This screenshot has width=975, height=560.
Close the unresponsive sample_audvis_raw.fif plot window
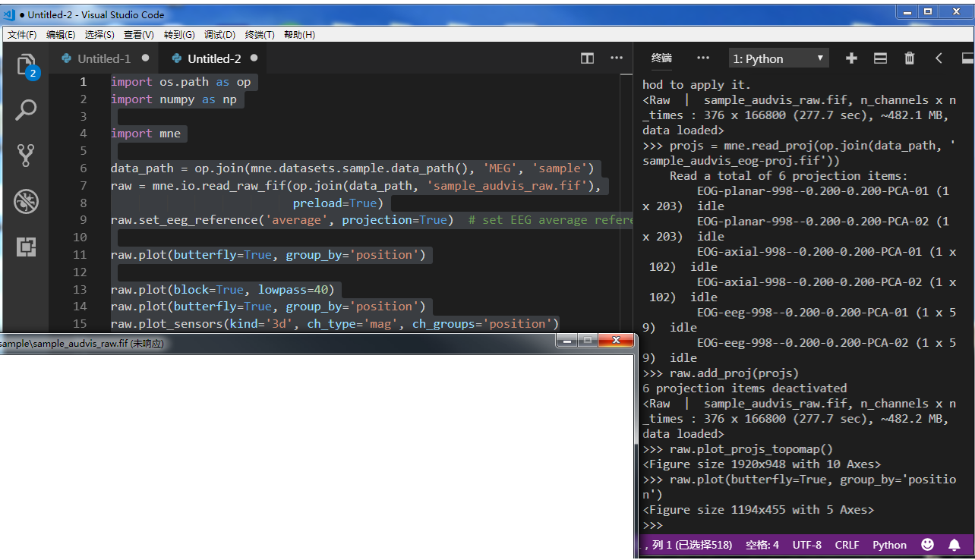615,341
